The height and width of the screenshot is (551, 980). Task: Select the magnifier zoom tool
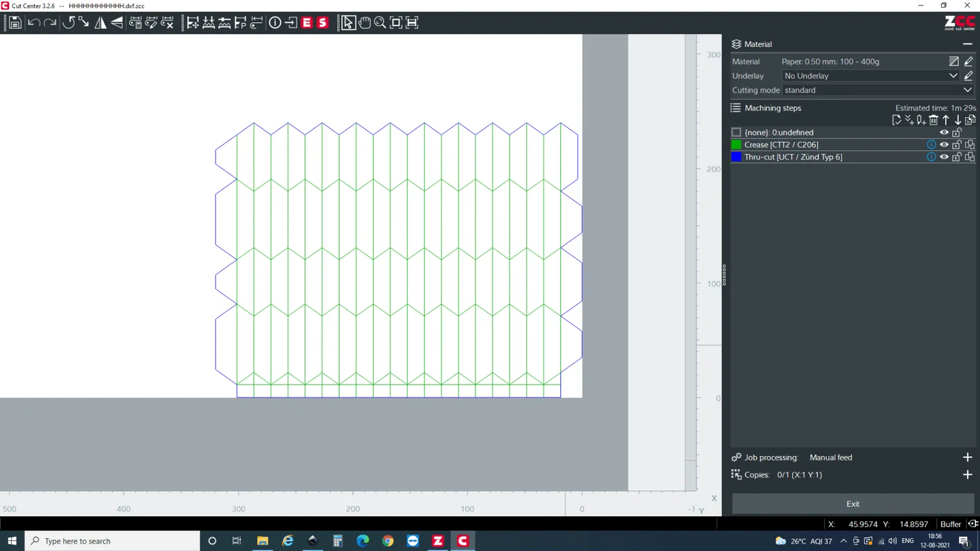point(380,23)
